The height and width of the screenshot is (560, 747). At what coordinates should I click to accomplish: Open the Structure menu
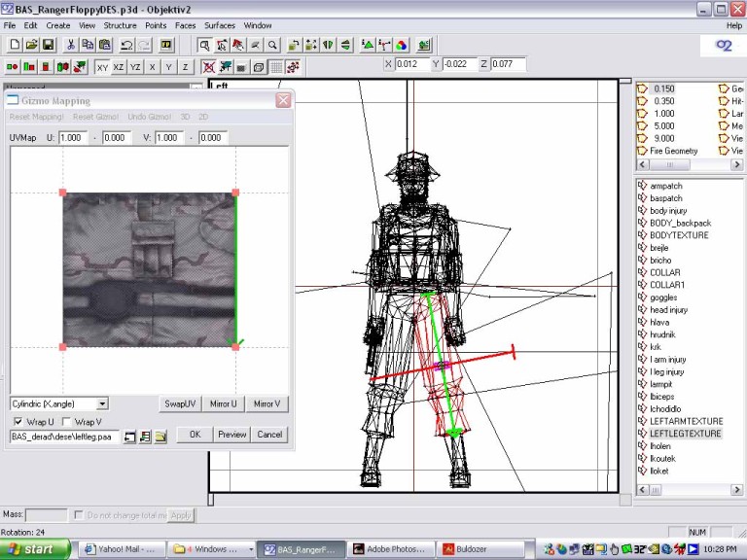point(120,24)
